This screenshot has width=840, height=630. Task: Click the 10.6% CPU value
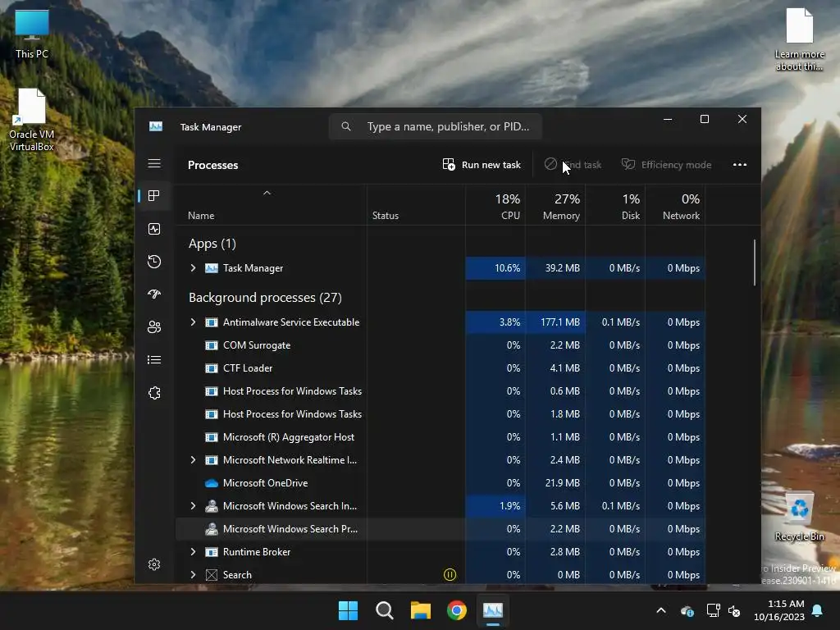click(x=495, y=268)
